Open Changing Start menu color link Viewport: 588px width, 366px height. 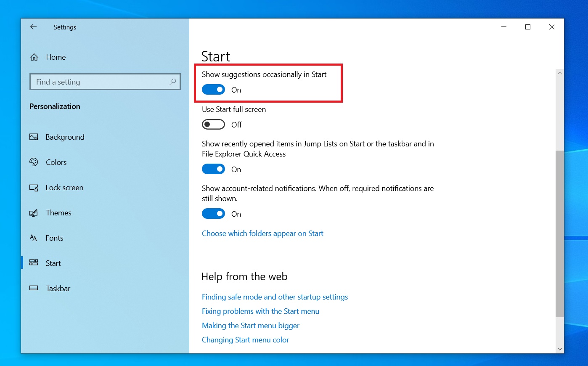245,340
